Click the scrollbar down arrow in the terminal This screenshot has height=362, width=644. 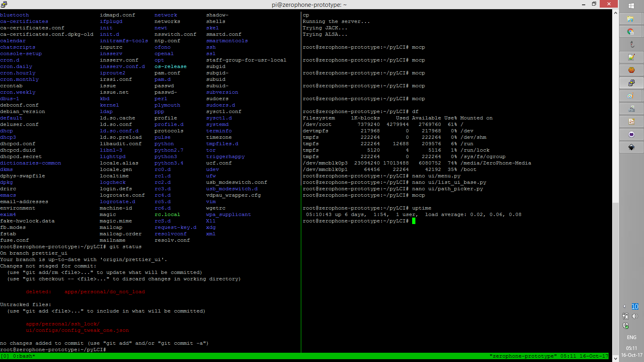tap(615, 357)
